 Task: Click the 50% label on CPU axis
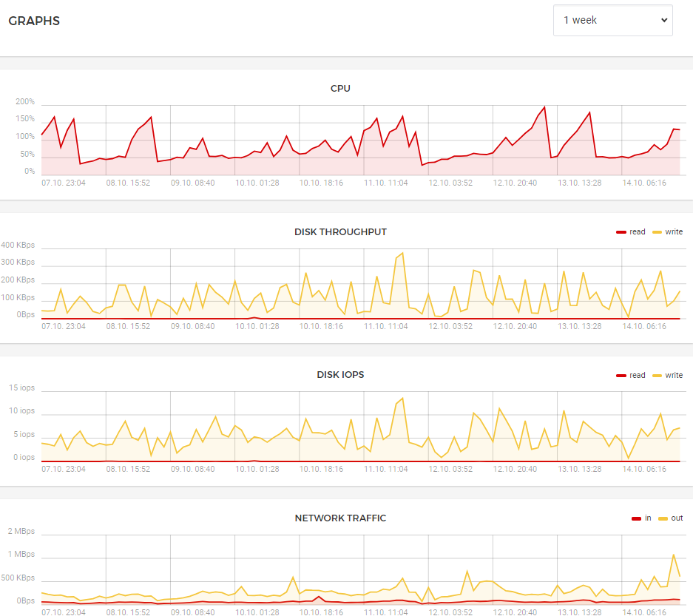(27, 155)
